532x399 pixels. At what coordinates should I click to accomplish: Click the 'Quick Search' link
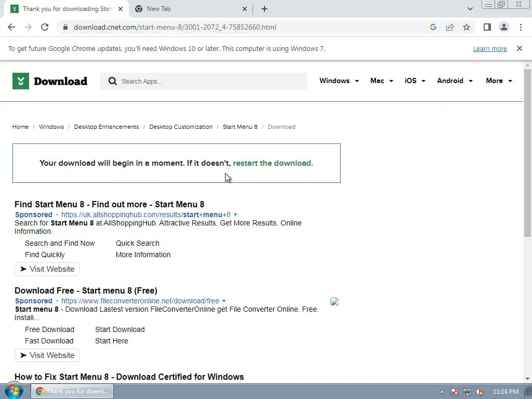pyautogui.click(x=137, y=243)
